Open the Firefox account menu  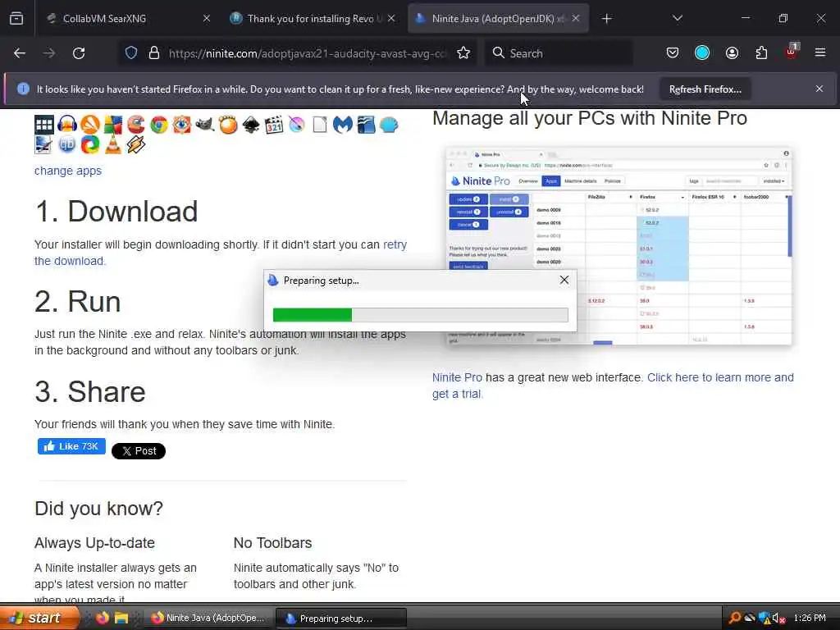(732, 53)
